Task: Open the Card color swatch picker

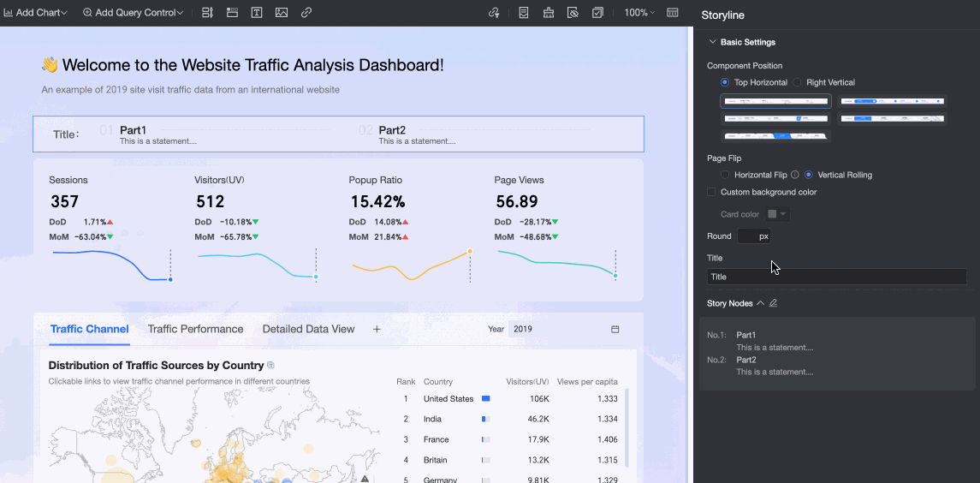Action: click(x=777, y=214)
